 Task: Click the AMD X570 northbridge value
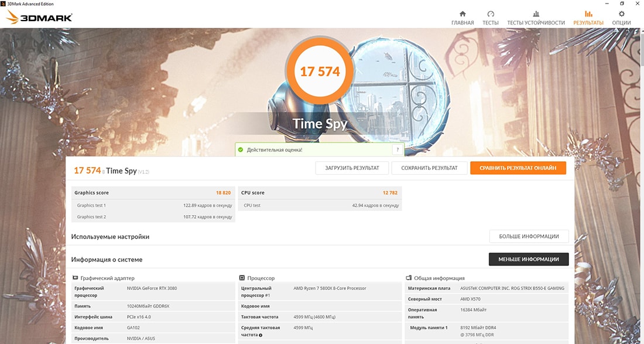click(x=470, y=299)
